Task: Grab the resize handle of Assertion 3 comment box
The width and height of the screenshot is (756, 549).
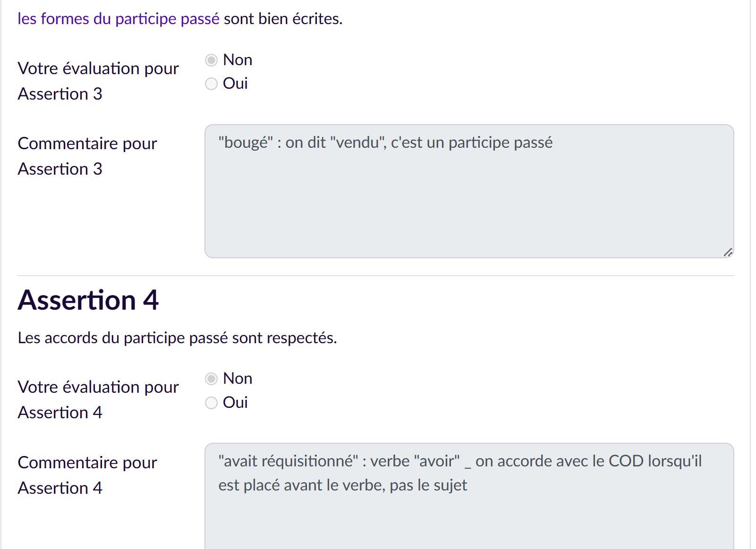Action: (x=728, y=253)
